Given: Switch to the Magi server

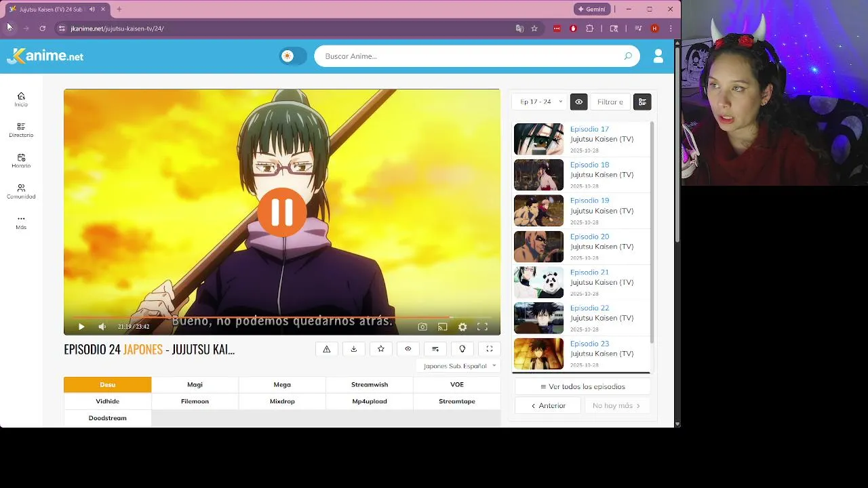Looking at the screenshot, I should 195,384.
